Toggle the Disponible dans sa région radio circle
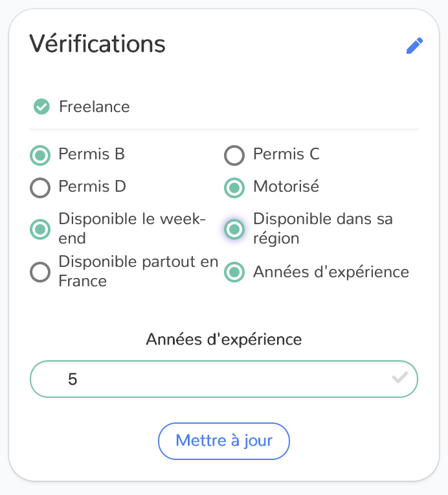 click(234, 229)
